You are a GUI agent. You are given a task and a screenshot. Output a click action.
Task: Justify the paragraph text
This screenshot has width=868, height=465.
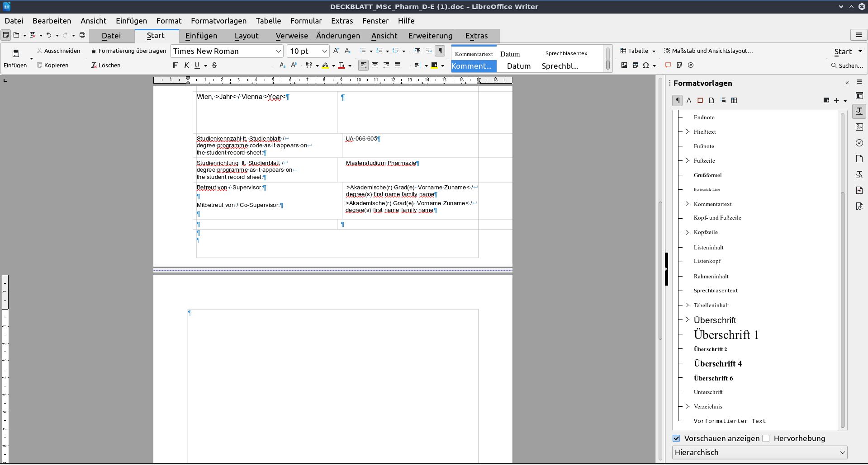pos(398,66)
